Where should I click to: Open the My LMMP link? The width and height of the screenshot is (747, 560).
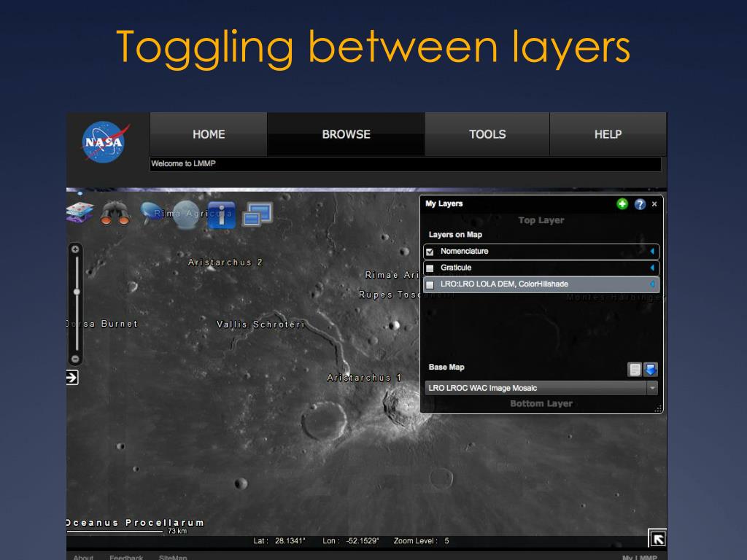pyautogui.click(x=639, y=557)
